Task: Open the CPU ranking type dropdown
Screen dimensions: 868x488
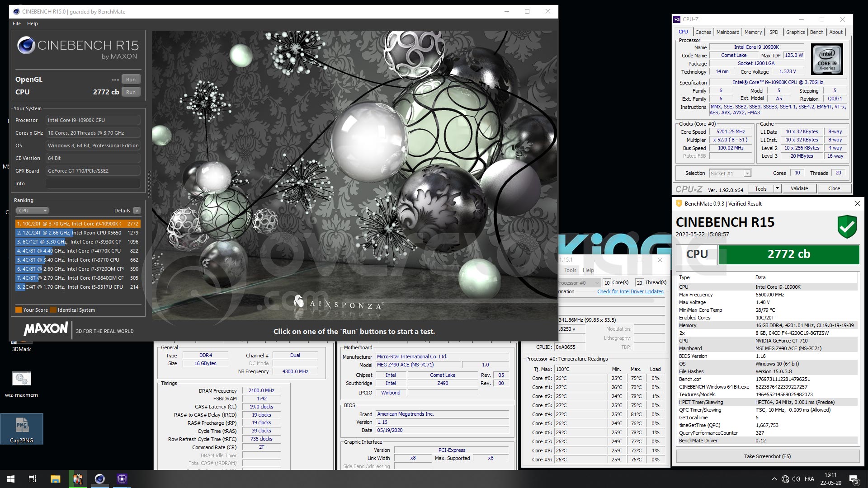Action: (32, 211)
